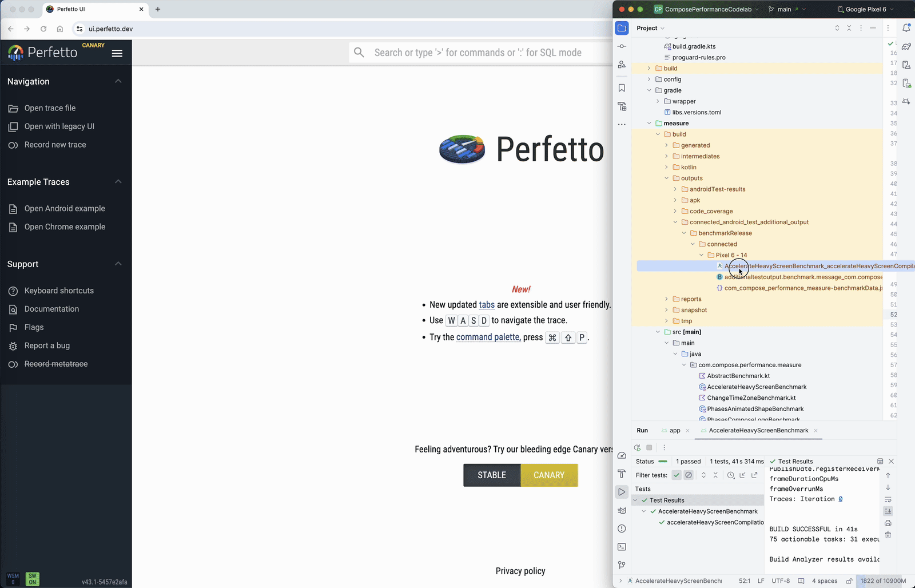The width and height of the screenshot is (915, 588).
Task: Collapse the Navigation section in Perfetto sidebar
Action: pos(118,81)
